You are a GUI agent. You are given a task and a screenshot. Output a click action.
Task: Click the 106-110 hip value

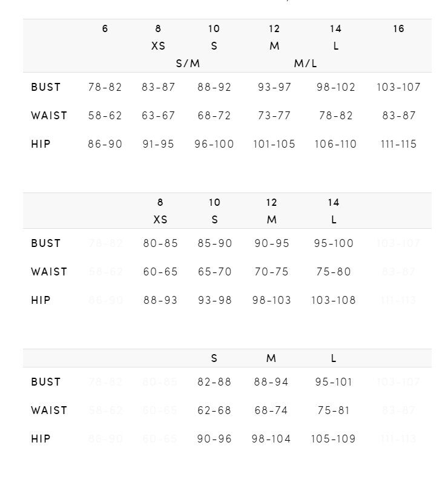coord(335,144)
